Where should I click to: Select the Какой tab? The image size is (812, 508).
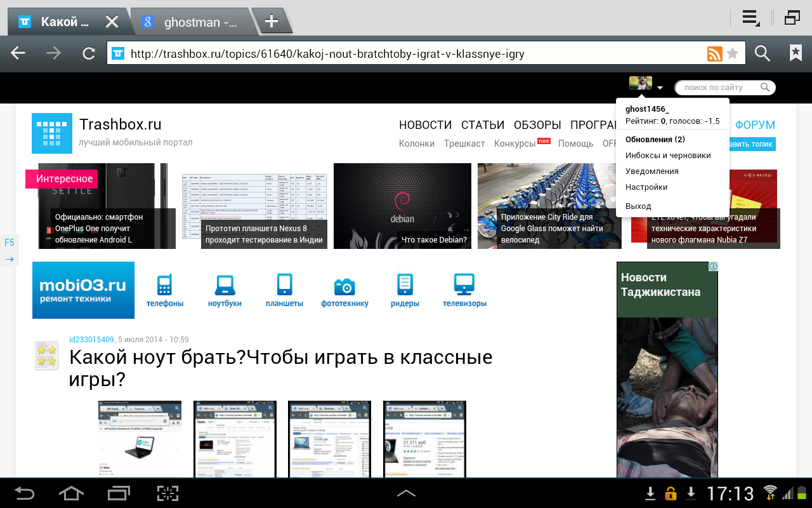66,22
